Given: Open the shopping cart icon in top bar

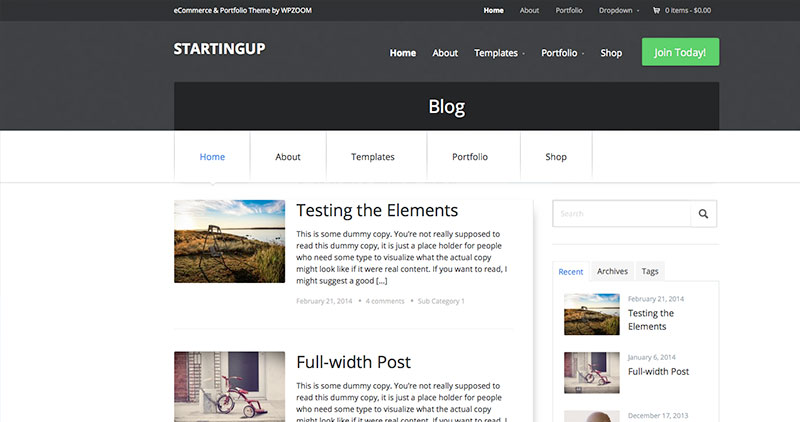Looking at the screenshot, I should [x=656, y=10].
